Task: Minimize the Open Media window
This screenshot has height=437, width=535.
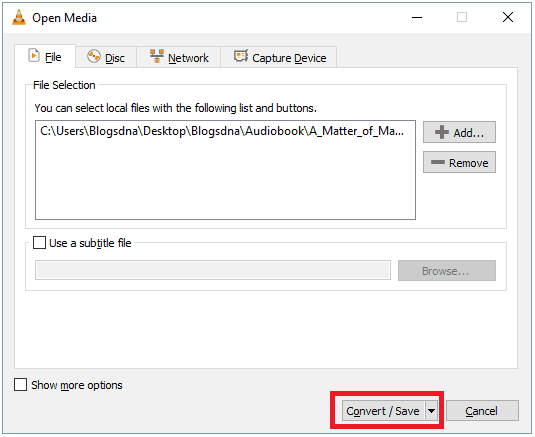Action: click(x=417, y=17)
